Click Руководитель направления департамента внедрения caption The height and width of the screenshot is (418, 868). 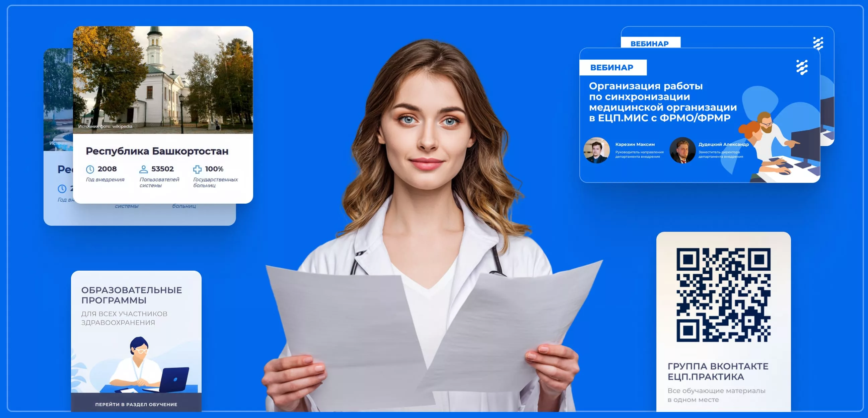click(639, 154)
